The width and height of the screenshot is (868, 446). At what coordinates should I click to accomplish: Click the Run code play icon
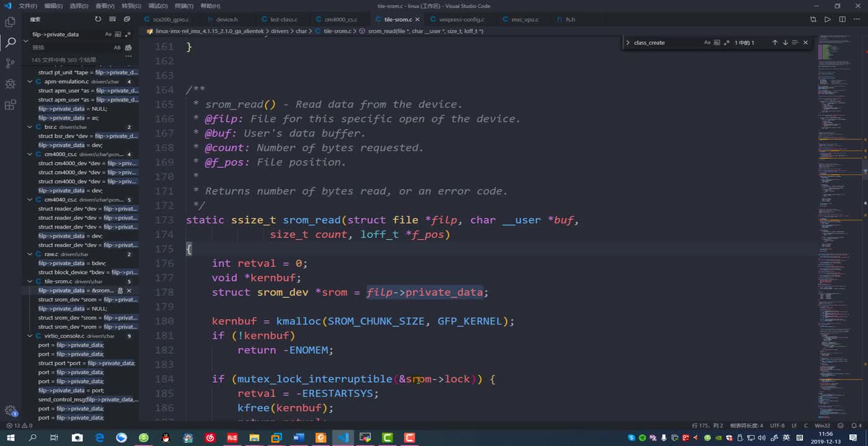(828, 19)
